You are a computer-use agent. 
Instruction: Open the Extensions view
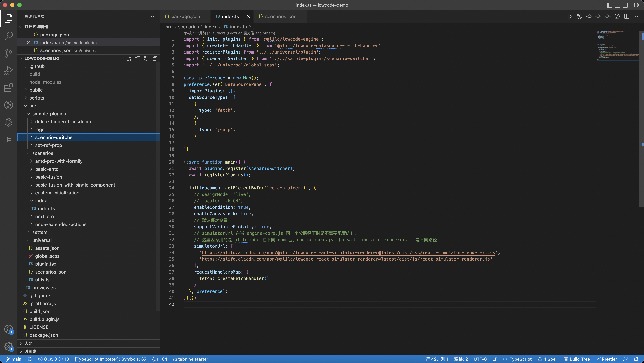8,88
